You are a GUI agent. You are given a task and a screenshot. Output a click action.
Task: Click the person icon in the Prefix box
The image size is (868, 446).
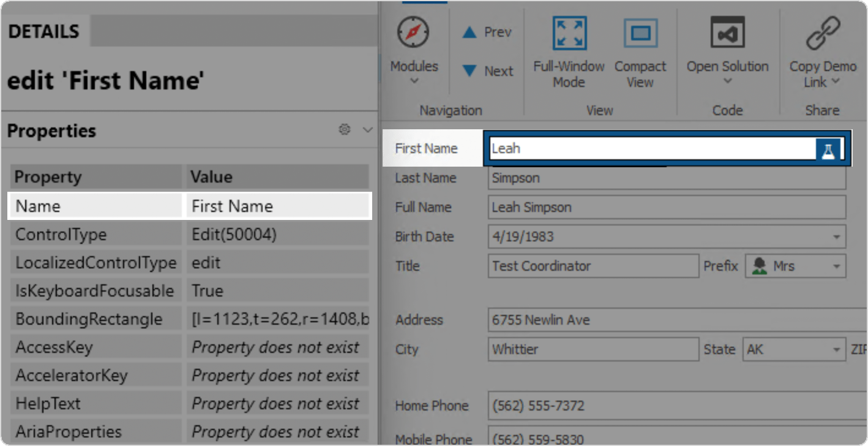point(760,265)
